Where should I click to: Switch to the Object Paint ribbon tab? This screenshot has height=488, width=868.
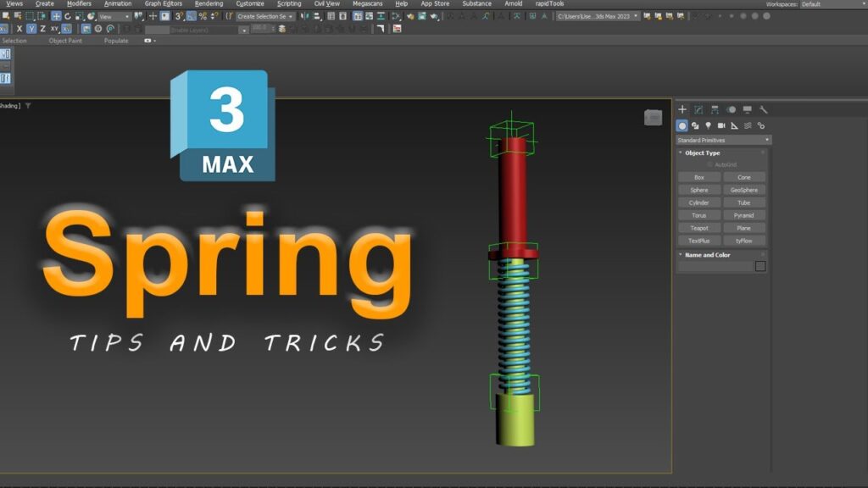[x=66, y=40]
